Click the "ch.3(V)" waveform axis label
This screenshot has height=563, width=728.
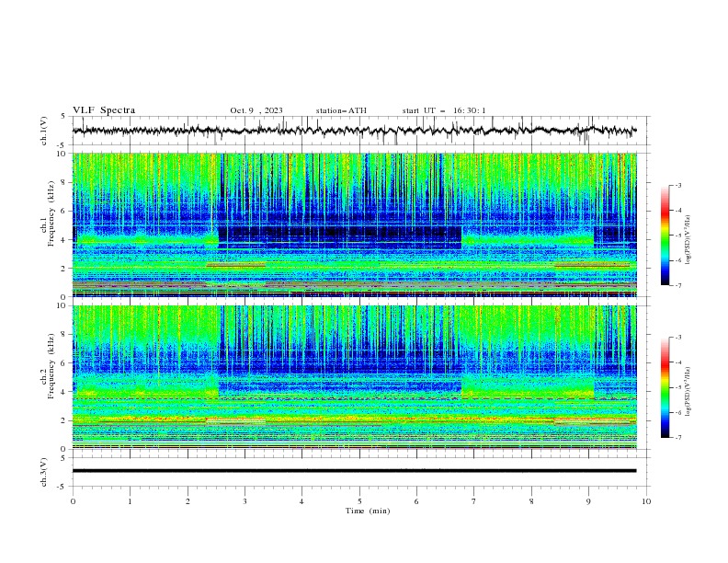coord(44,472)
